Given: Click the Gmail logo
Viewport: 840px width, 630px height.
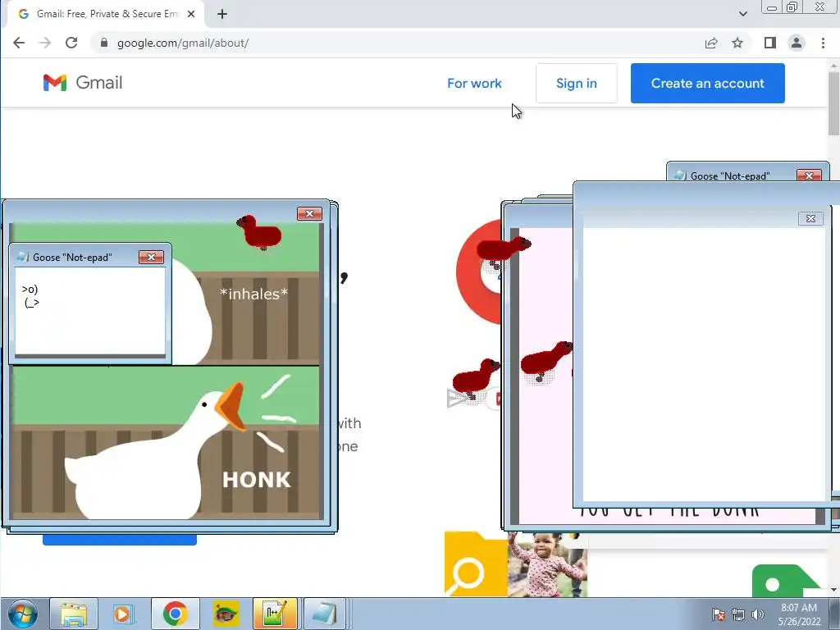Looking at the screenshot, I should tap(83, 83).
